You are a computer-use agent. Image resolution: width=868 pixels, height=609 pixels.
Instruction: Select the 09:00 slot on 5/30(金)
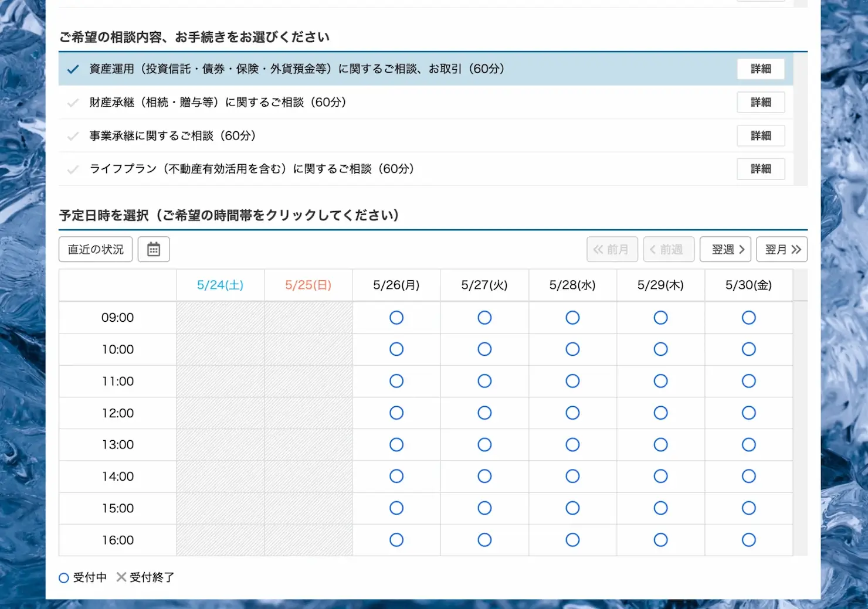point(748,318)
